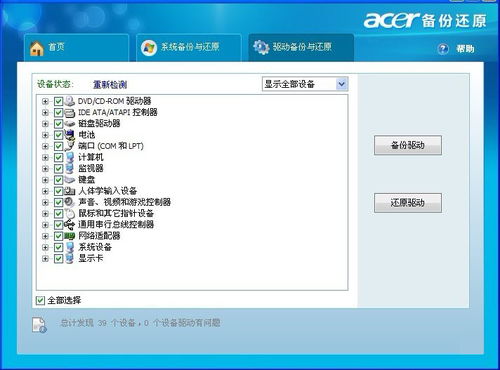Viewport: 500px width, 370px height.
Task: Click the 鼠标和其它指针设备 mouse icon
Action: point(69,213)
